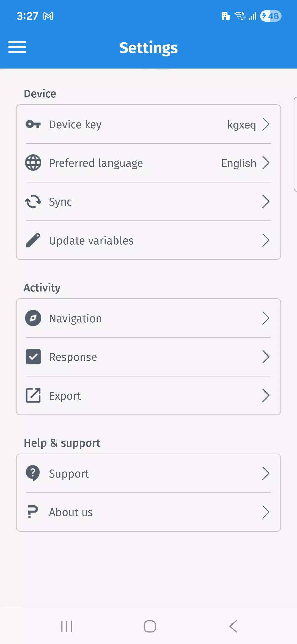The height and width of the screenshot is (644, 297).
Task: Tap the Support question mark icon
Action: [x=33, y=473]
